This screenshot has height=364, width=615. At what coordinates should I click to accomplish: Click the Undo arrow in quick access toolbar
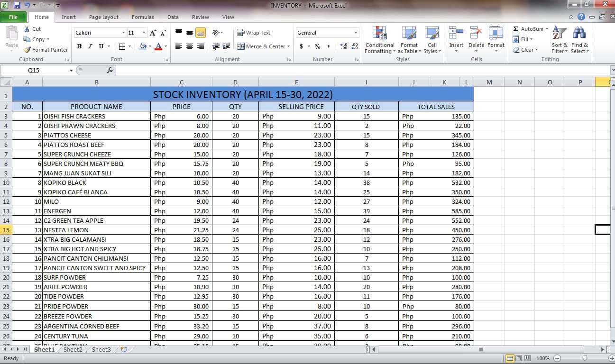point(27,5)
